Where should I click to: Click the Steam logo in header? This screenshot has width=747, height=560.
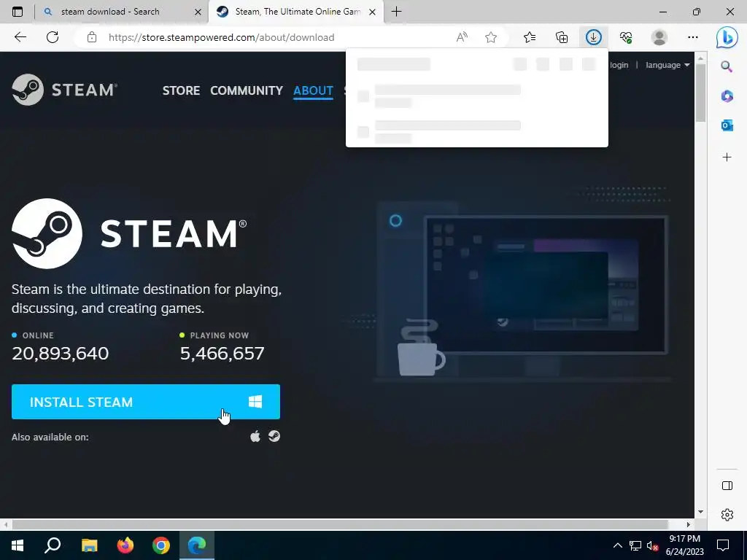point(64,90)
